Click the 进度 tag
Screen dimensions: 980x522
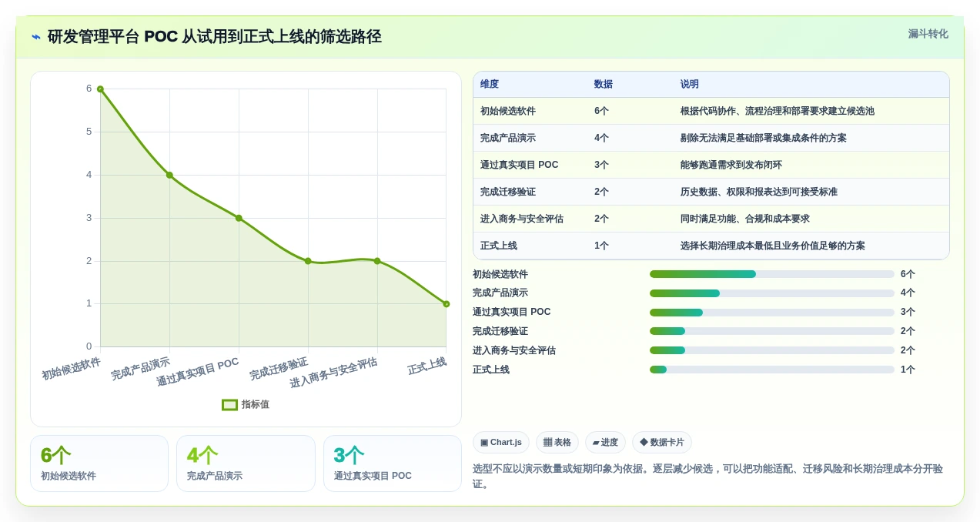pos(605,443)
